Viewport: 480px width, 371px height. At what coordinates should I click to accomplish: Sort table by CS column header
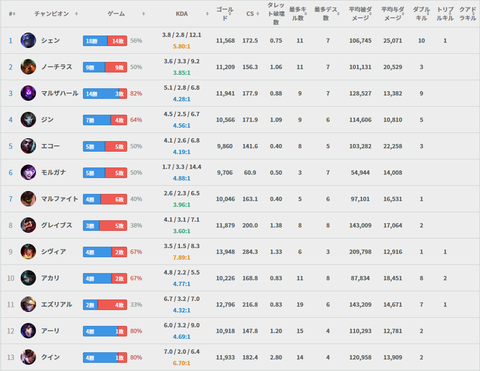click(250, 14)
